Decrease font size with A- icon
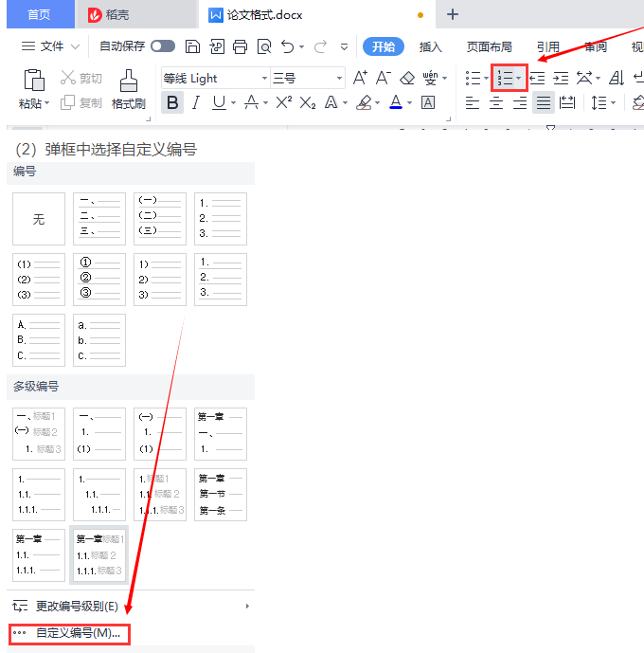 pos(384,78)
